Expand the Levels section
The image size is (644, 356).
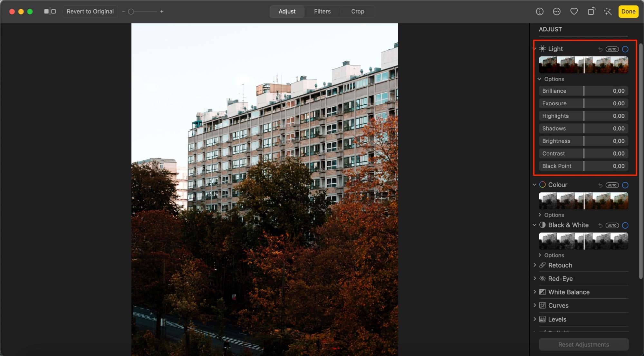(x=535, y=319)
